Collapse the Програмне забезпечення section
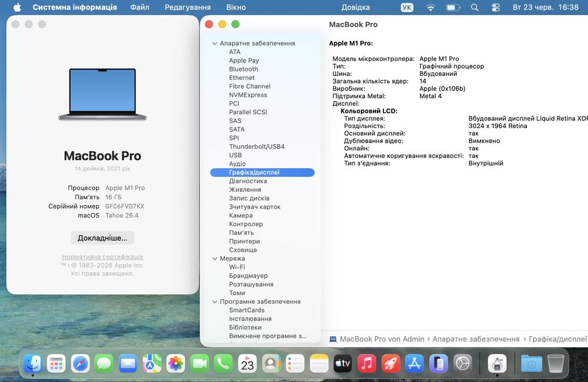588x382 pixels. 215,301
